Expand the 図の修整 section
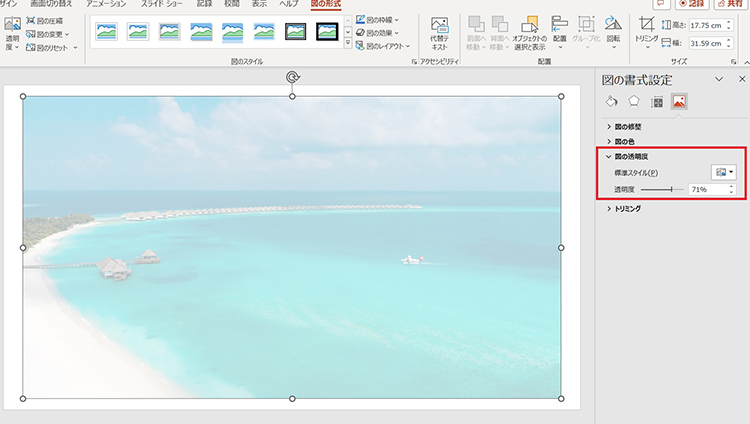The width and height of the screenshot is (750, 424). (628, 127)
